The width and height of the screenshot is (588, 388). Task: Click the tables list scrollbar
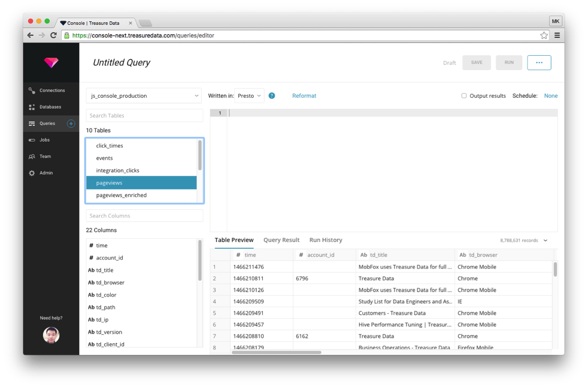tap(200, 155)
